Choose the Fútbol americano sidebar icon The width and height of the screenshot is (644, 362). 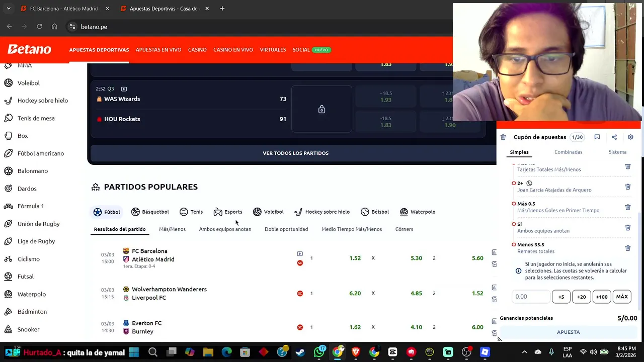[x=8, y=153]
